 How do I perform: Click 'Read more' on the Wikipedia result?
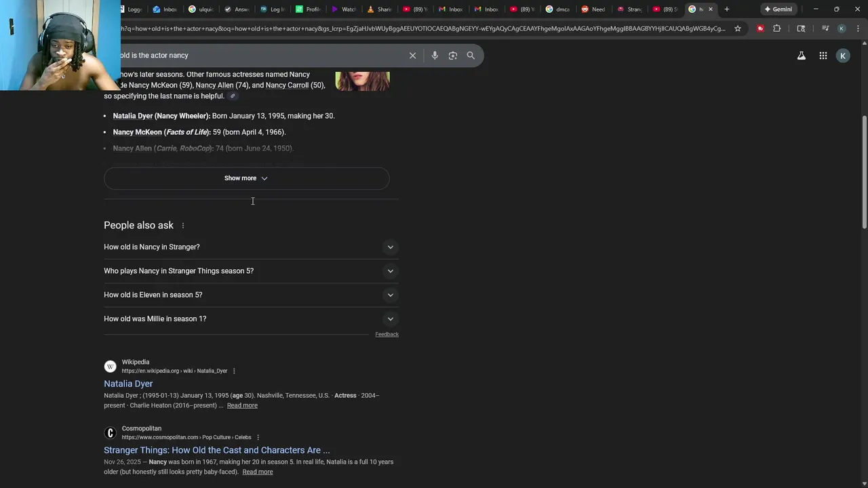(x=242, y=405)
